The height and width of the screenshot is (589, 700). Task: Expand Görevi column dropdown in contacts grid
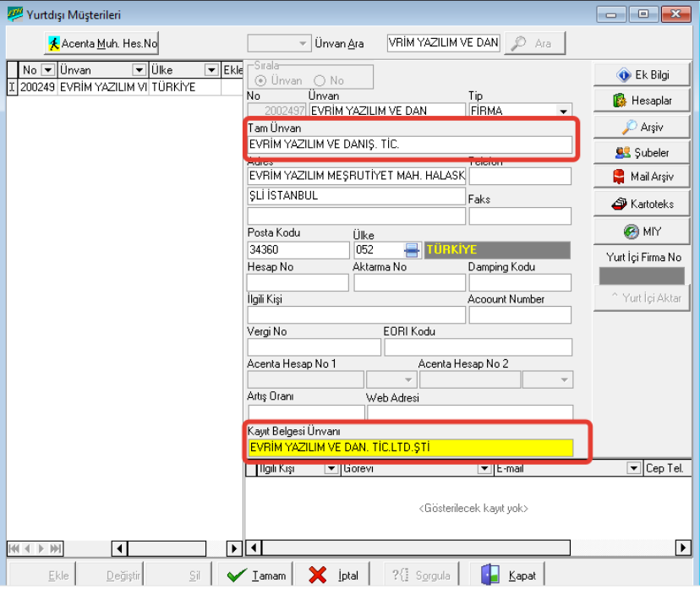(x=484, y=468)
